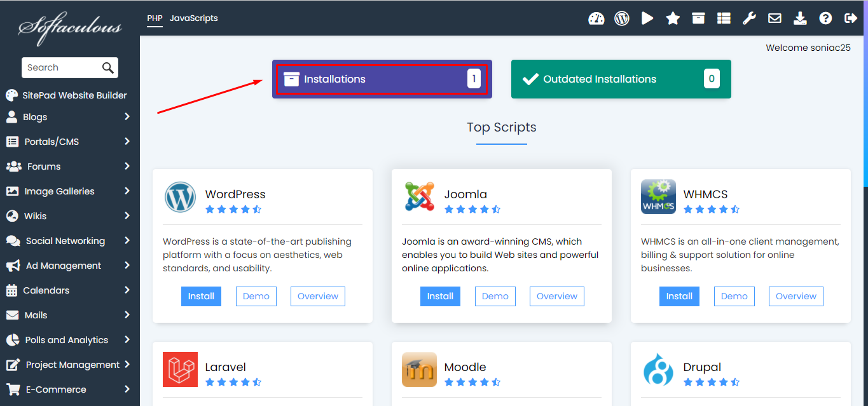Open the Joomla Overview
This screenshot has height=406, width=868.
coord(557,296)
